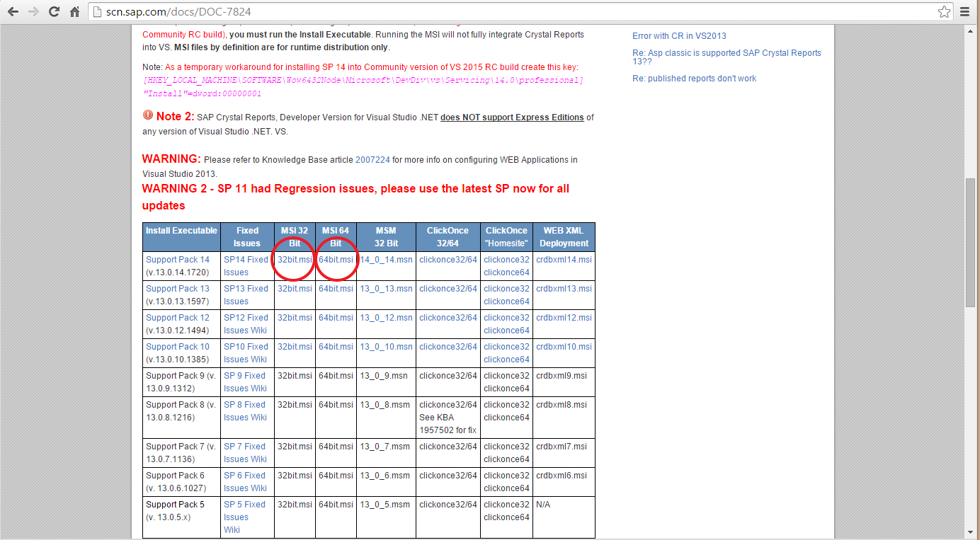Click the N/A cell for Support Pack 5
Viewport: 980px width, 540px height.
pos(543,505)
